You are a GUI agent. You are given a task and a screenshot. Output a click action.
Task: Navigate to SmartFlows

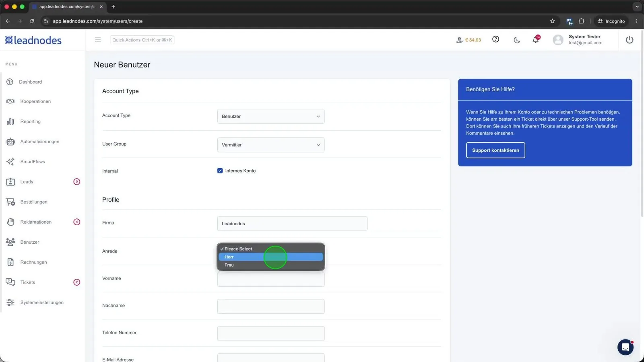(x=33, y=162)
